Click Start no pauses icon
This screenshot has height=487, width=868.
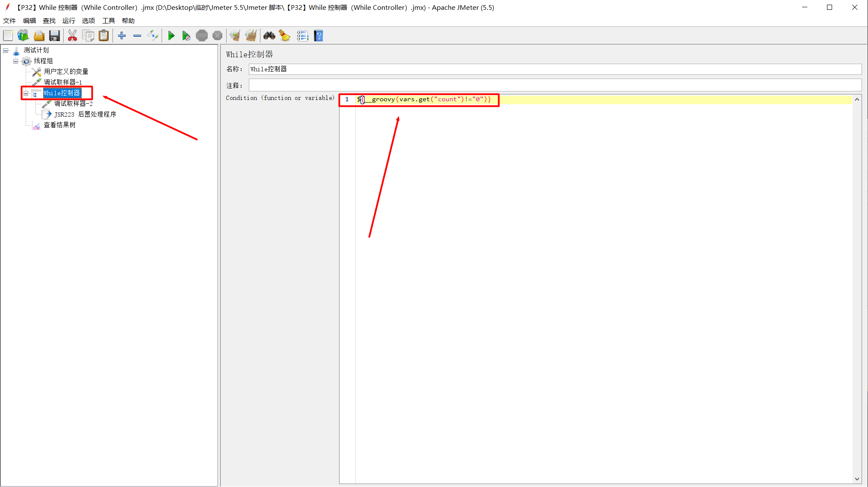coord(186,36)
